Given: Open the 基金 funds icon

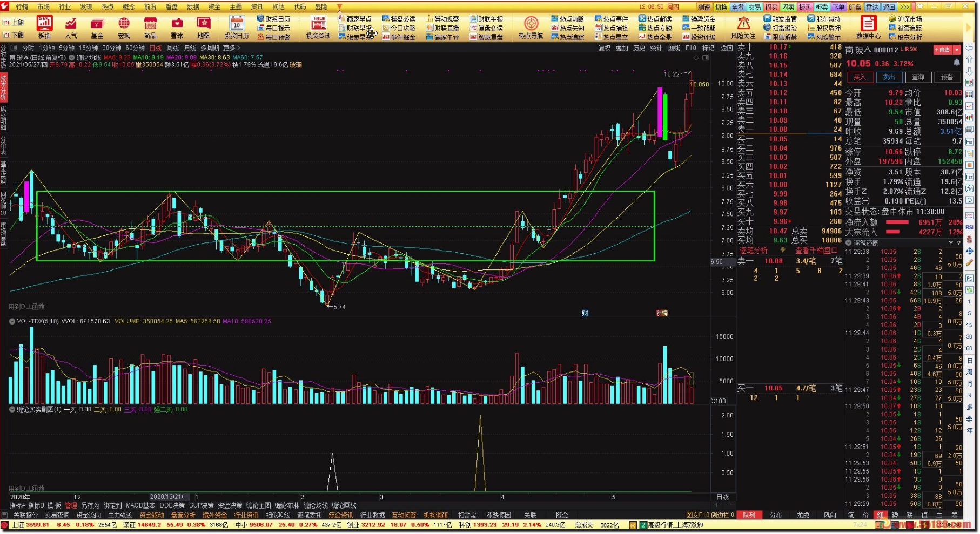Looking at the screenshot, I should pos(97,27).
